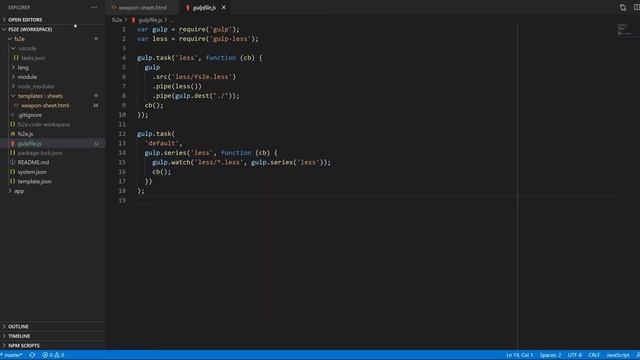
Task: Click the gulpfile.js breadcrumb segment
Action: pos(150,20)
